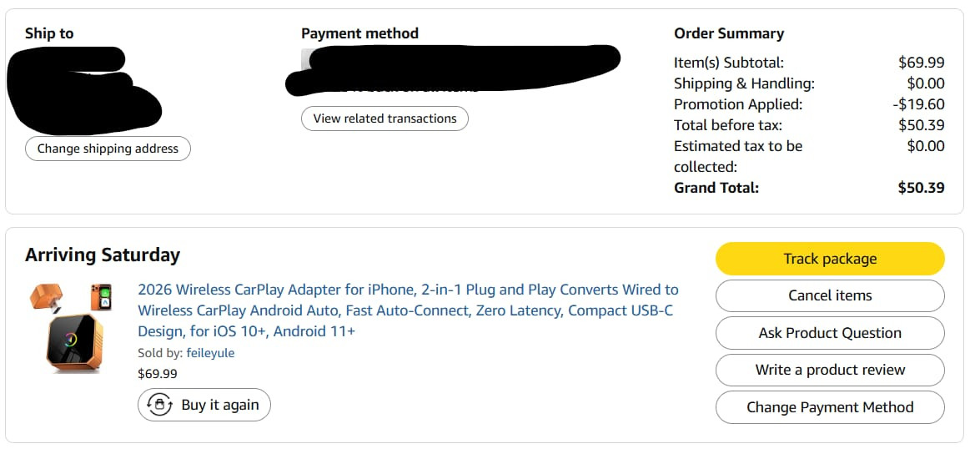The width and height of the screenshot is (980, 459).
Task: Select Ask Product Question
Action: tap(830, 333)
